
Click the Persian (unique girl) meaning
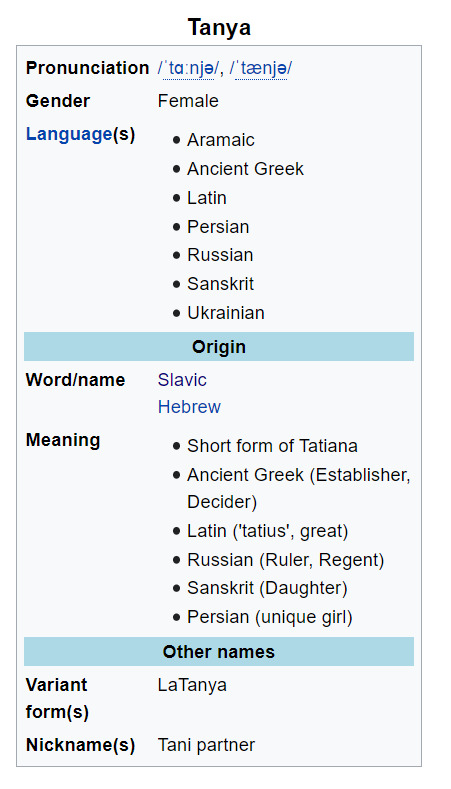coord(270,617)
